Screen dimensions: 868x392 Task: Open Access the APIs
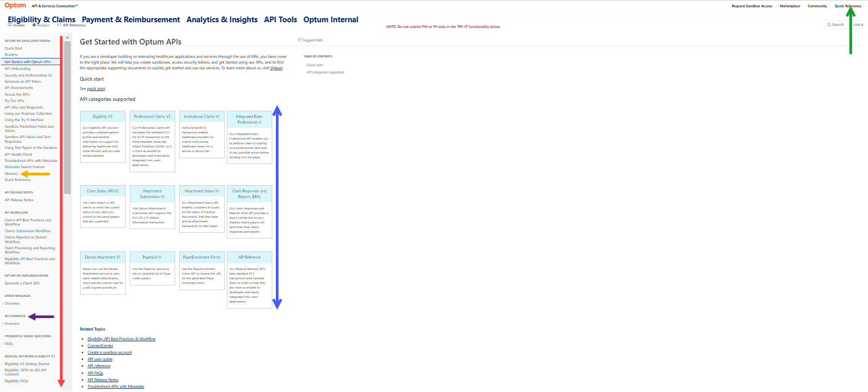click(x=17, y=95)
